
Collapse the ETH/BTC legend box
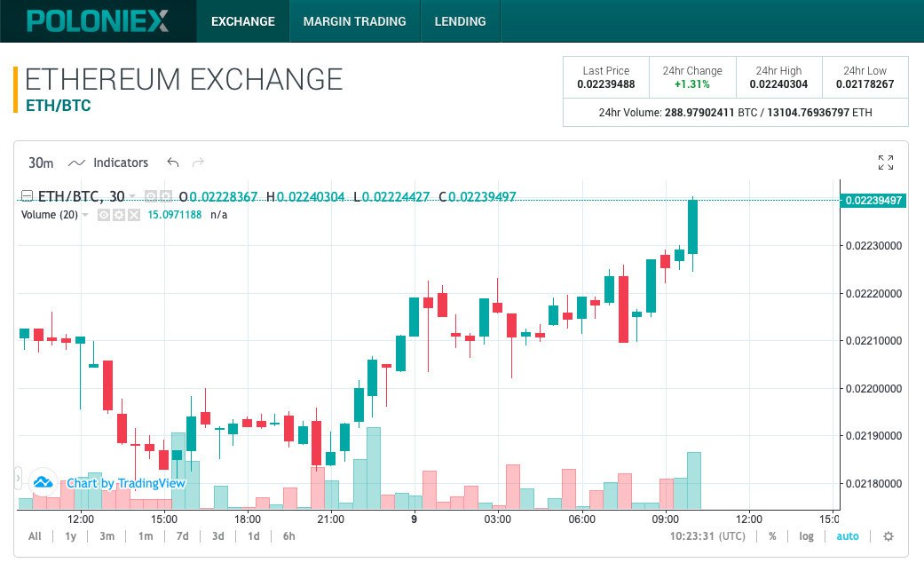(27, 196)
